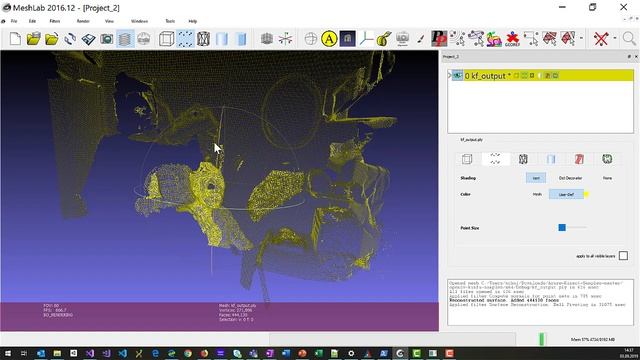This screenshot has height=360, width=640.
Task: Export mesh with the save icon
Action: [x=88, y=39]
